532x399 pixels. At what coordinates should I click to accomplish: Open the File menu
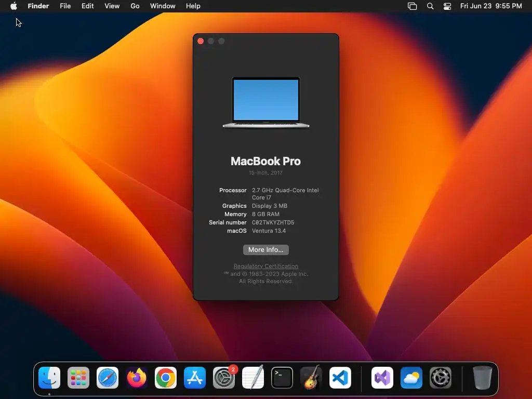pos(65,6)
